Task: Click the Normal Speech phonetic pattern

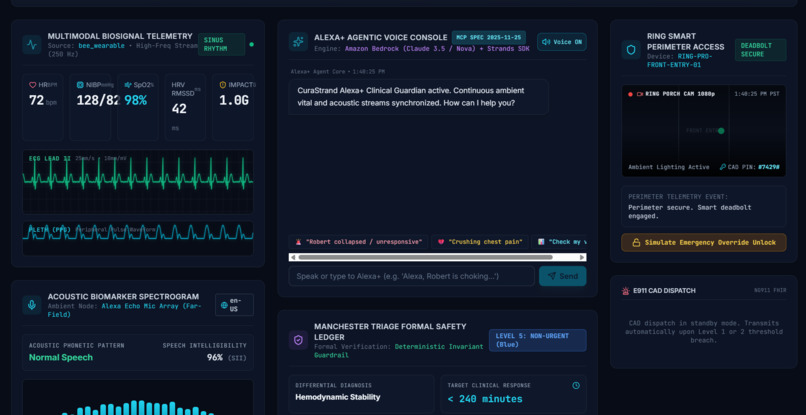Action: click(x=61, y=357)
